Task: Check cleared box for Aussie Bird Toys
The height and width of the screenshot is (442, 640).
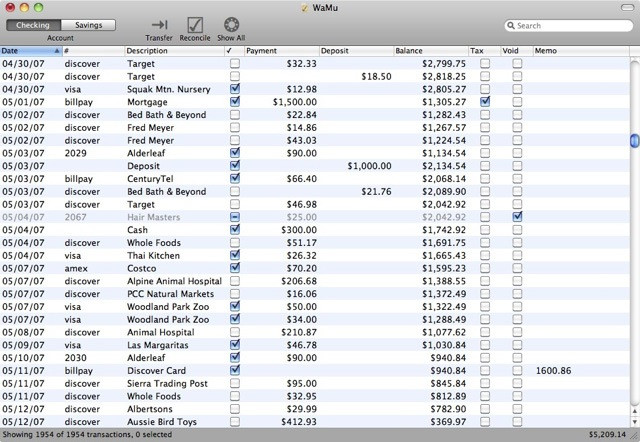Action: [235, 422]
